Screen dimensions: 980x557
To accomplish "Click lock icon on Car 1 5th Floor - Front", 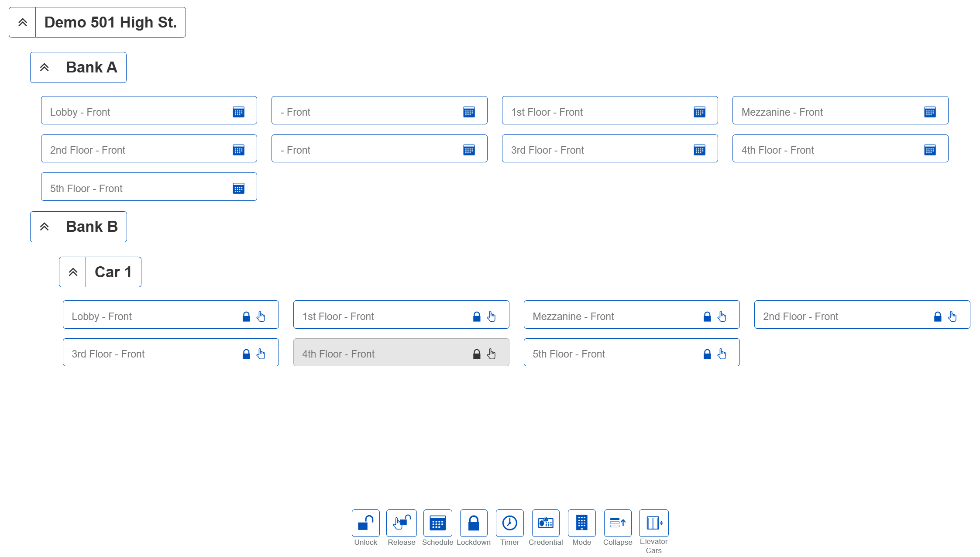I will 707,354.
